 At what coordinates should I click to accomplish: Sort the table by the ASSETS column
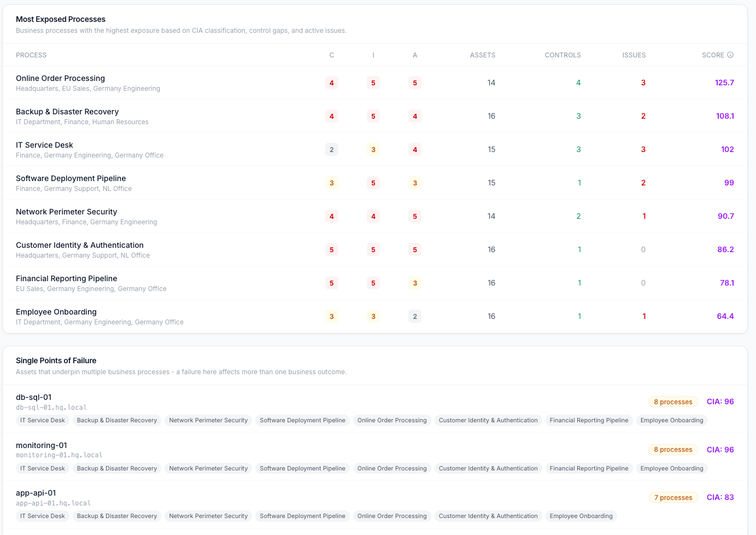tap(482, 55)
